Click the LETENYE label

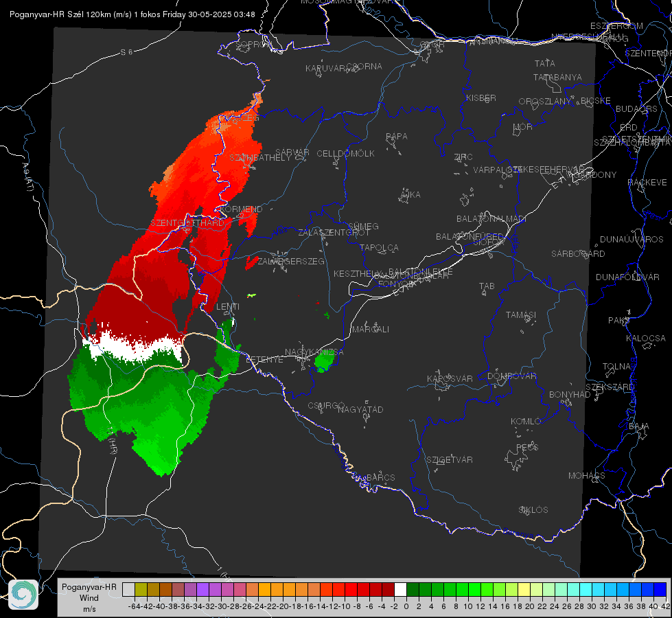(264, 360)
